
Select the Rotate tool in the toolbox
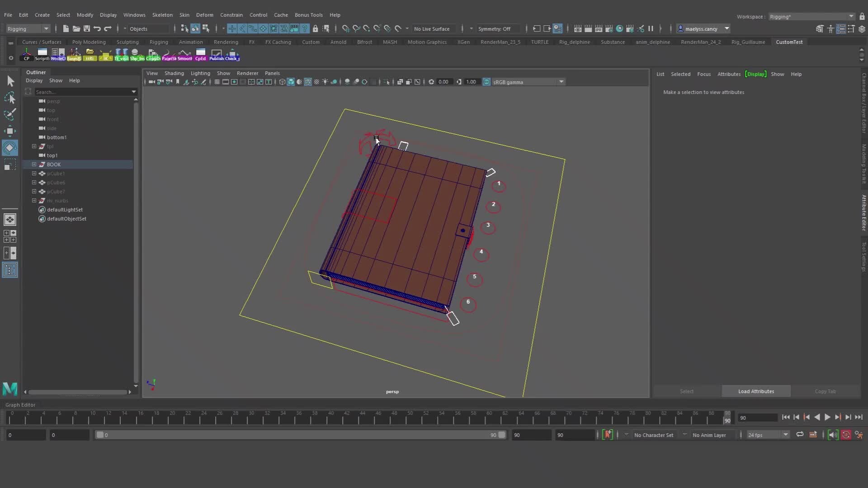tap(9, 148)
